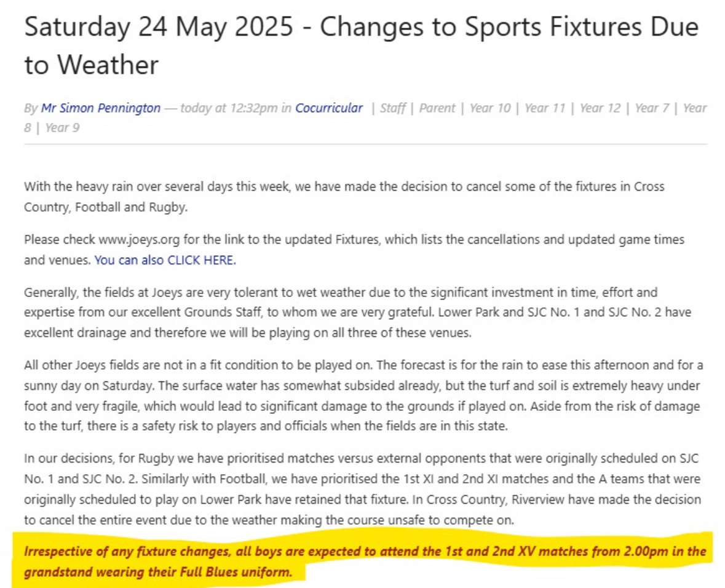The image size is (725, 588).
Task: Click the paragraph mentioning Grounds Staff
Action: coord(357,312)
